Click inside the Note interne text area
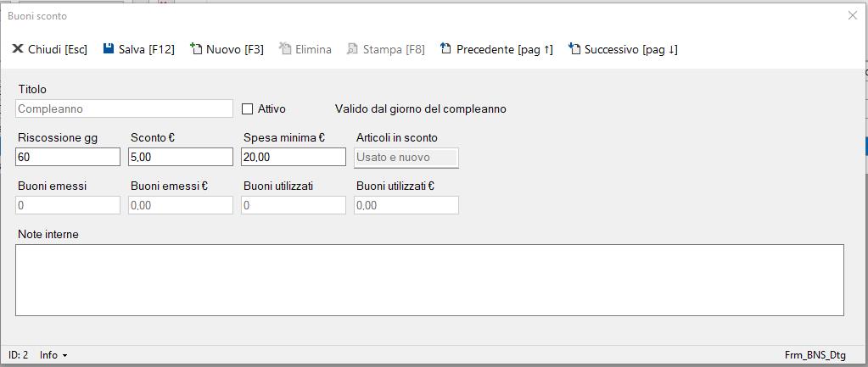 429,280
